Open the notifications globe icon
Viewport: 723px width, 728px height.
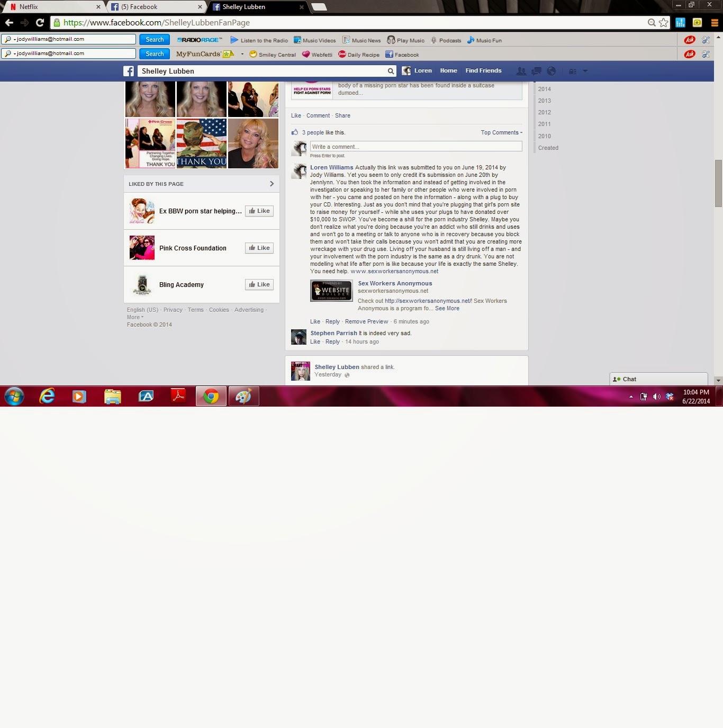[551, 71]
